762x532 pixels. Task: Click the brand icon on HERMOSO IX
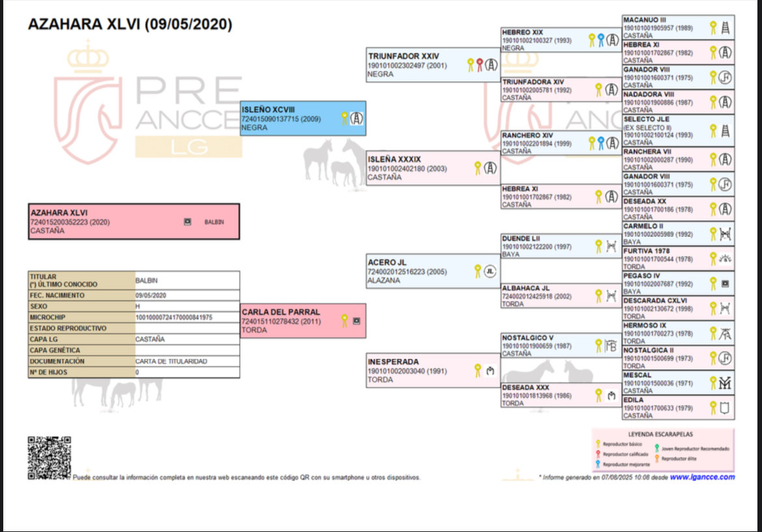[x=725, y=333]
